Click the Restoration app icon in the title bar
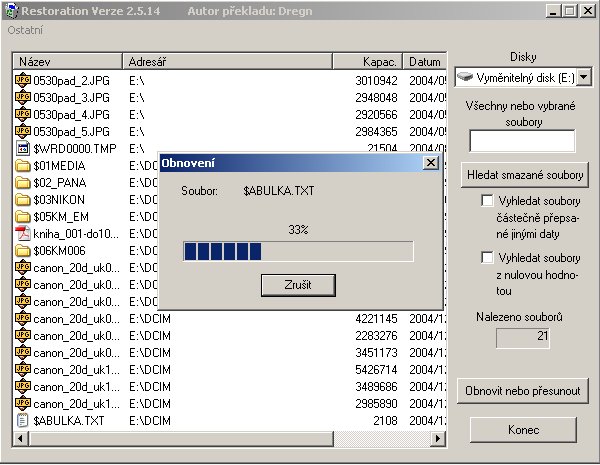Viewport: 600px width, 465px height. (x=11, y=11)
